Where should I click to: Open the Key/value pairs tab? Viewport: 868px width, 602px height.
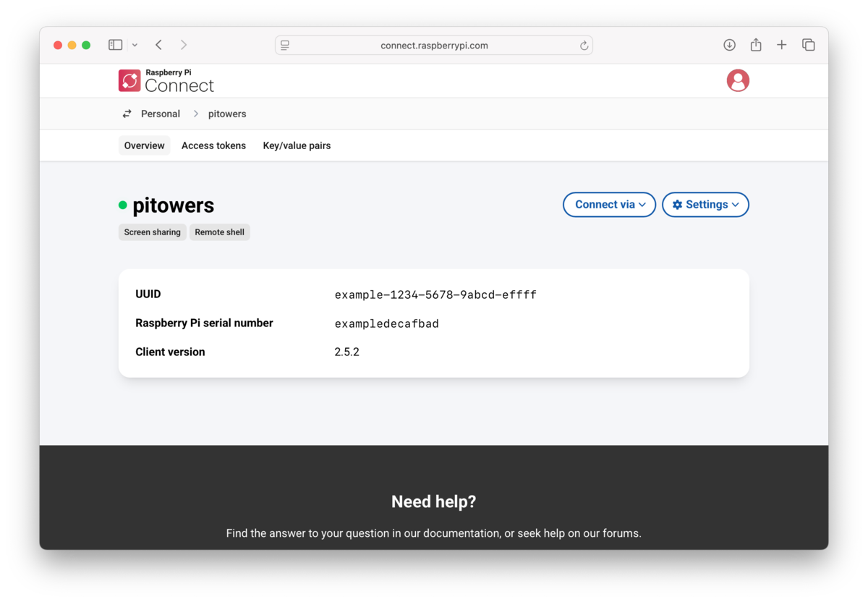[x=297, y=145]
